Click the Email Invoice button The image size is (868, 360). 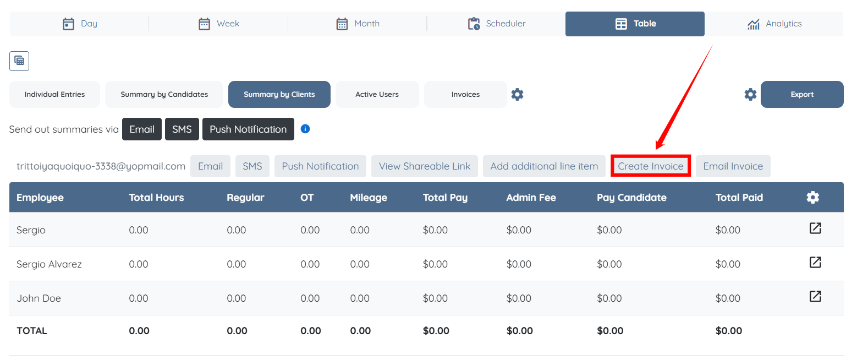pyautogui.click(x=733, y=166)
